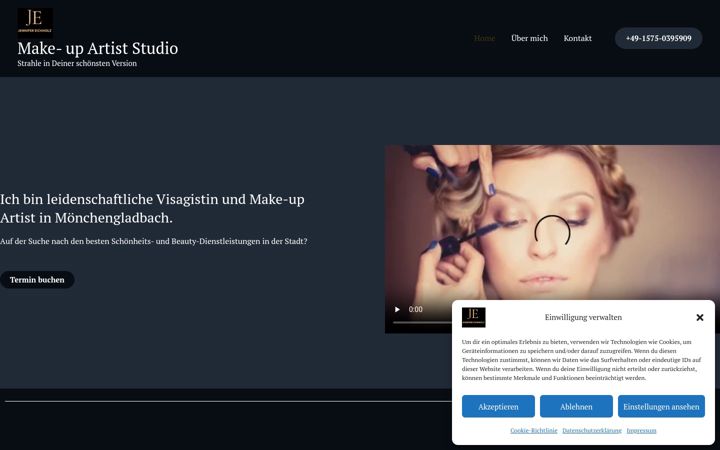This screenshot has width=720, height=450.
Task: Open the Impressum link
Action: point(641,430)
